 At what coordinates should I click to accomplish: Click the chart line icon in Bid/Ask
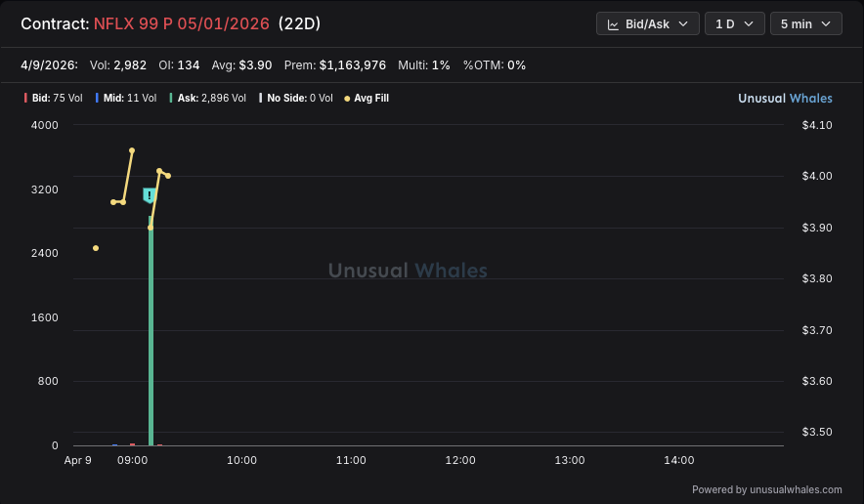point(613,24)
